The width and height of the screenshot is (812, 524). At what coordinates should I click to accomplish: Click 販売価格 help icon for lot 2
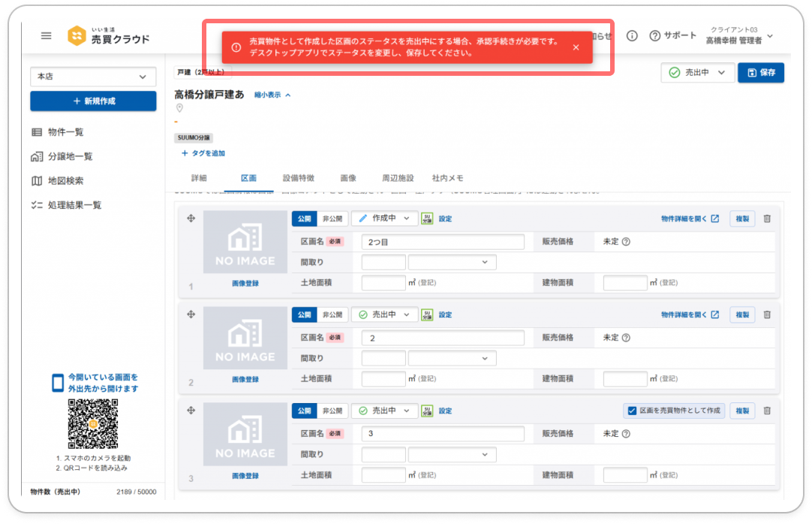[x=626, y=338]
